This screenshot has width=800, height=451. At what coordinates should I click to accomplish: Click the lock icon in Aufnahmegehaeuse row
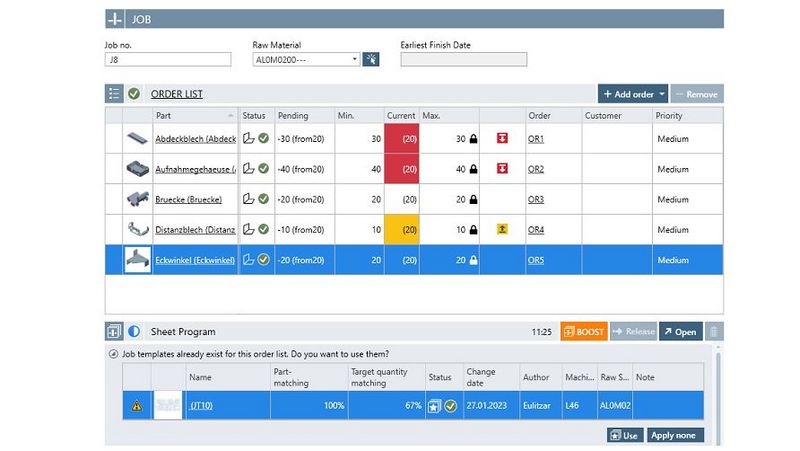coord(474,169)
